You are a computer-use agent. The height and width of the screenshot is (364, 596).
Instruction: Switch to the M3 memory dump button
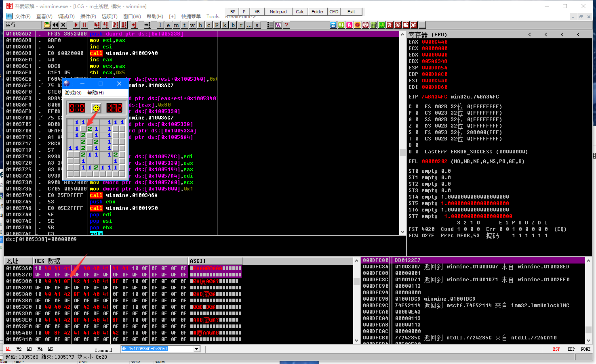click(x=29, y=349)
